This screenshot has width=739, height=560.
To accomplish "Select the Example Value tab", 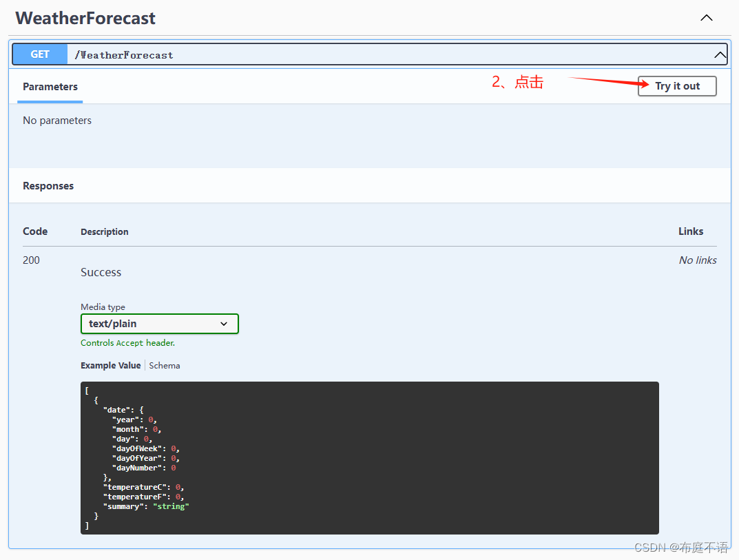I will point(110,365).
